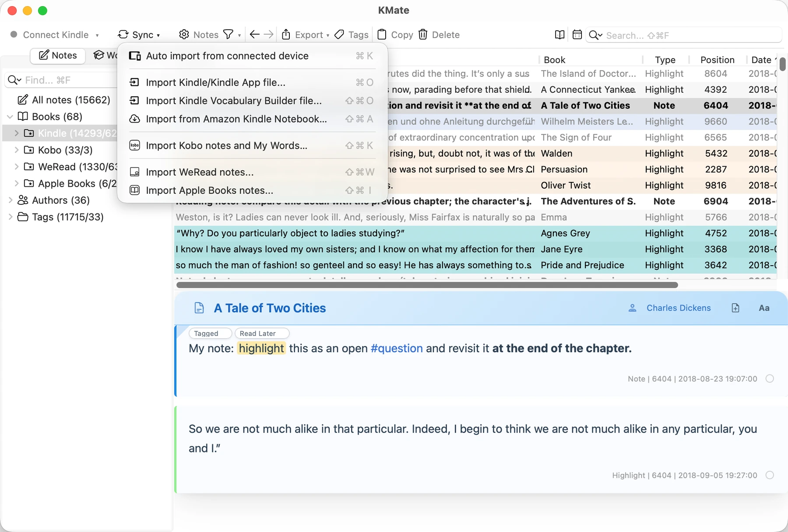Sort by the Position column header
The width and height of the screenshot is (788, 532).
[717, 60]
